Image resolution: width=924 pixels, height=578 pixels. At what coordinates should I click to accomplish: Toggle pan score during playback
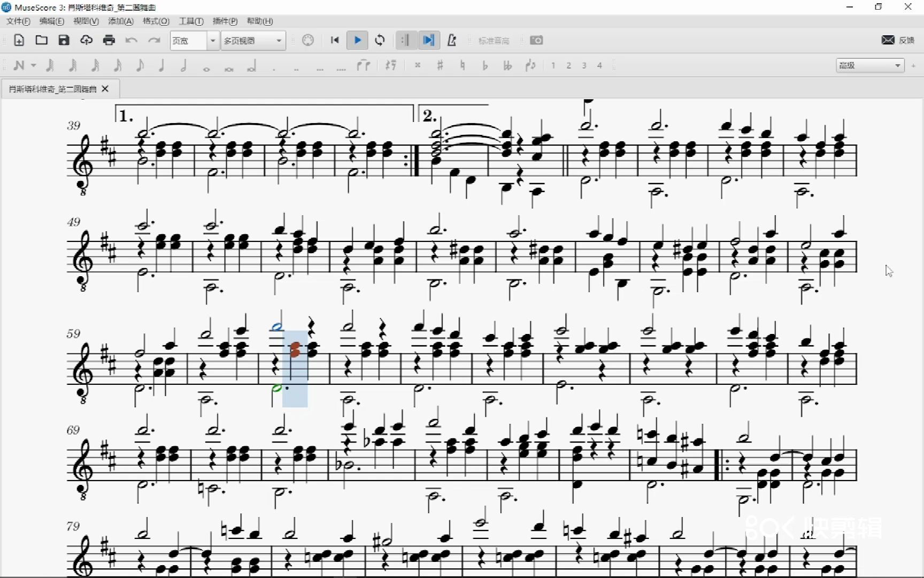tap(428, 40)
